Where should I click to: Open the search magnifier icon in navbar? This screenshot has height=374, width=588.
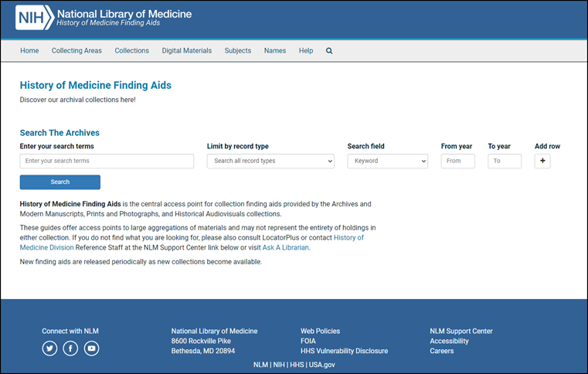[x=329, y=51]
